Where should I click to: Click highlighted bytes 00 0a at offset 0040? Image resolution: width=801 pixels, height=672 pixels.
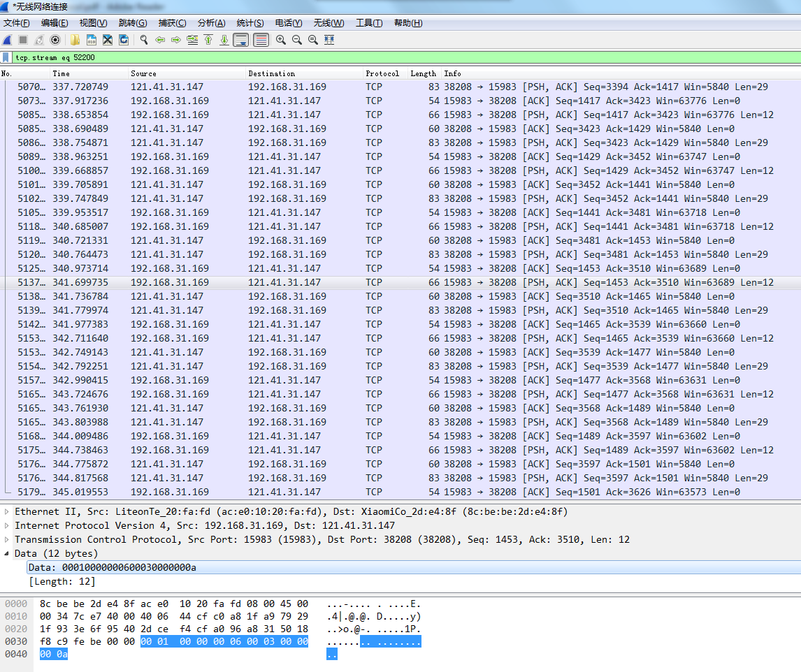coord(54,654)
